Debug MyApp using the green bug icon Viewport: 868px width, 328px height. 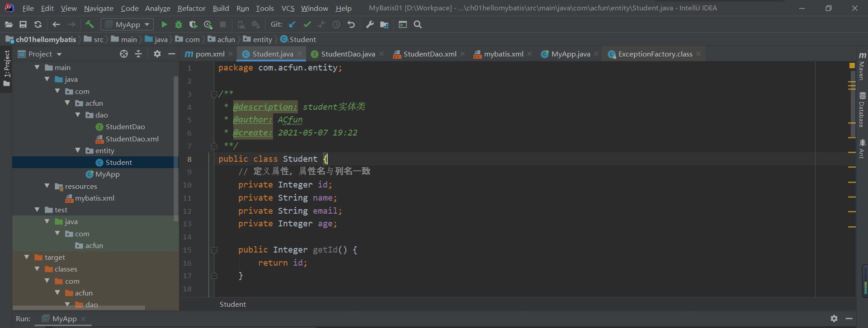pyautogui.click(x=179, y=24)
